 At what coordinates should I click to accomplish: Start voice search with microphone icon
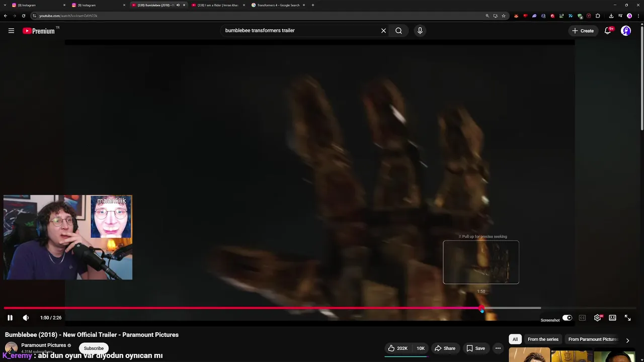(420, 31)
